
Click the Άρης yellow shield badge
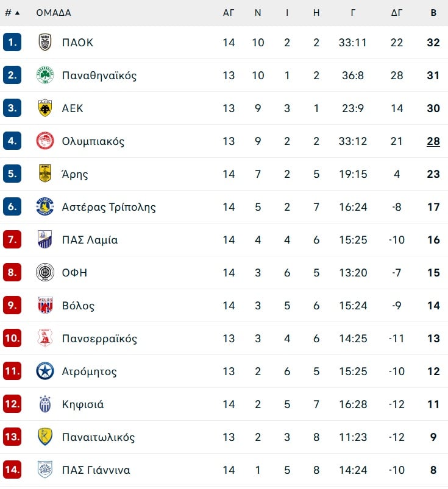(45, 174)
